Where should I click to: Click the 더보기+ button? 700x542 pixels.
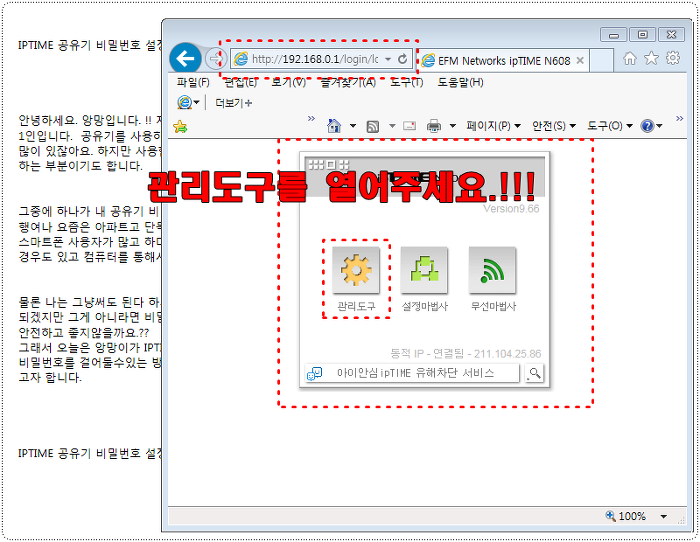coord(233,103)
